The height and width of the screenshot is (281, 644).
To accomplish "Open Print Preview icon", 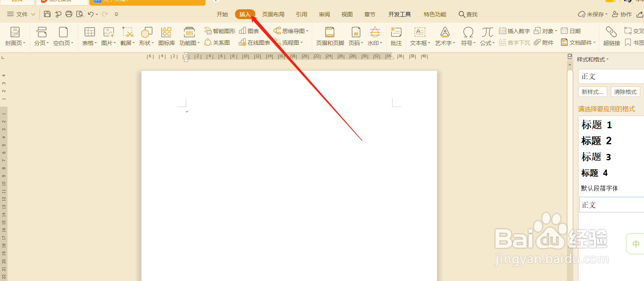I will click(x=80, y=14).
